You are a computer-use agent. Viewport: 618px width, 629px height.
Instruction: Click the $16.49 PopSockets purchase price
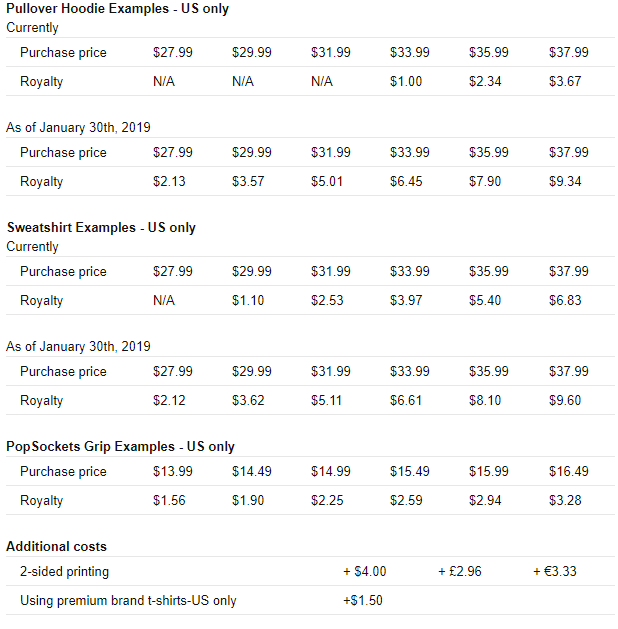[x=568, y=471]
